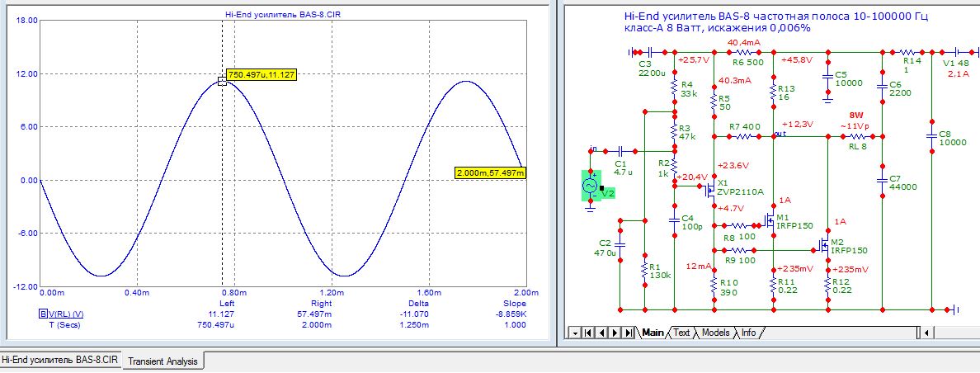Image resolution: width=980 pixels, height=373 pixels.
Task: Select resistor R6 500 in schematic
Action: click(744, 52)
